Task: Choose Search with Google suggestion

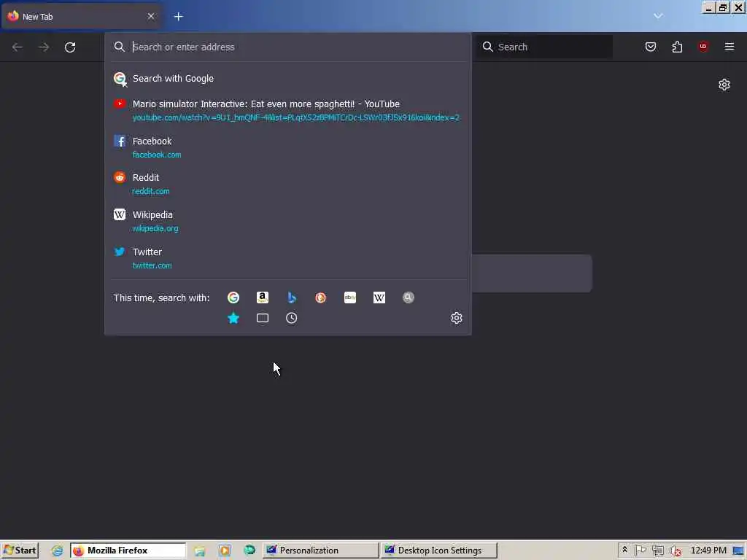Action: (x=287, y=79)
